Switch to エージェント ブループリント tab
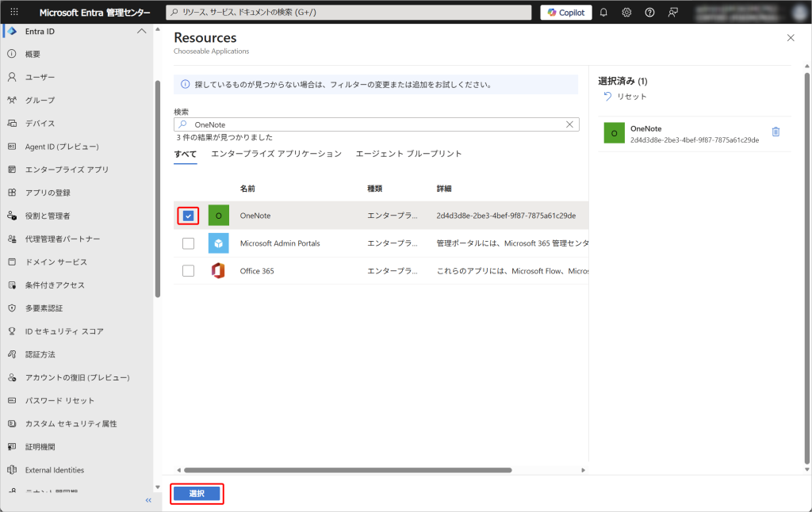 (x=408, y=154)
